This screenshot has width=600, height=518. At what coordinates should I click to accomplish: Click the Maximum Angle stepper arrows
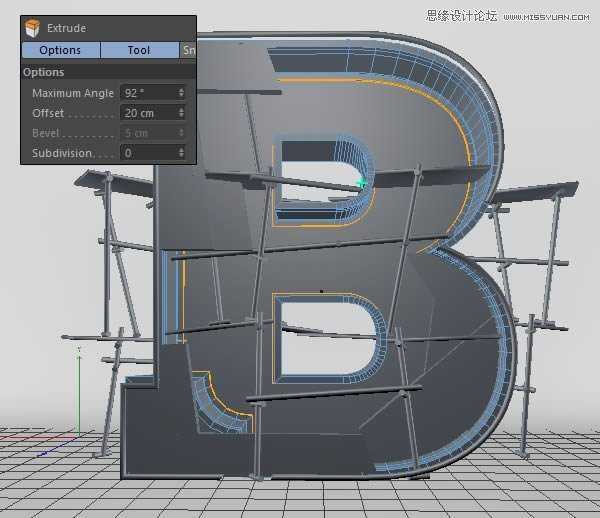181,93
